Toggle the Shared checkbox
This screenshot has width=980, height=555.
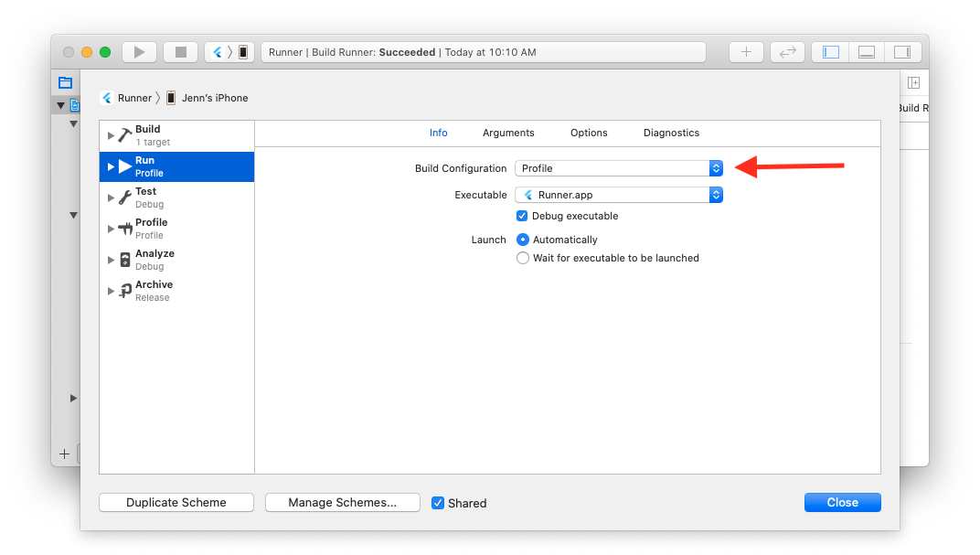(x=438, y=503)
